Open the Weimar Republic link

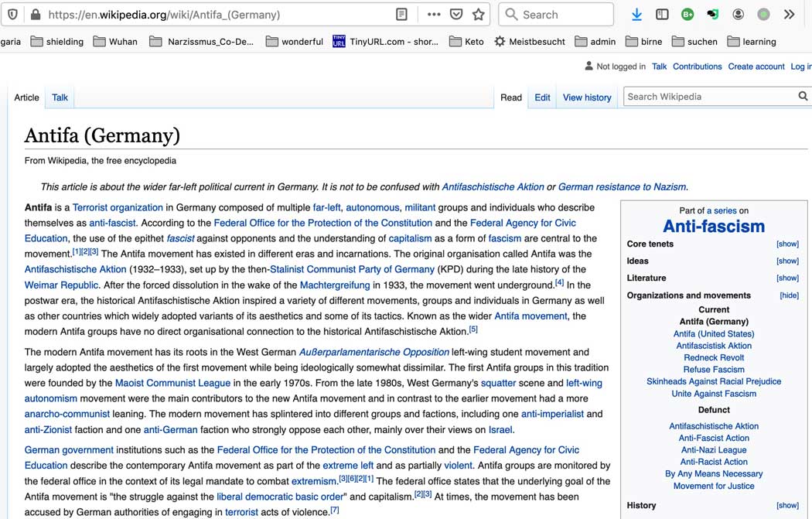61,285
